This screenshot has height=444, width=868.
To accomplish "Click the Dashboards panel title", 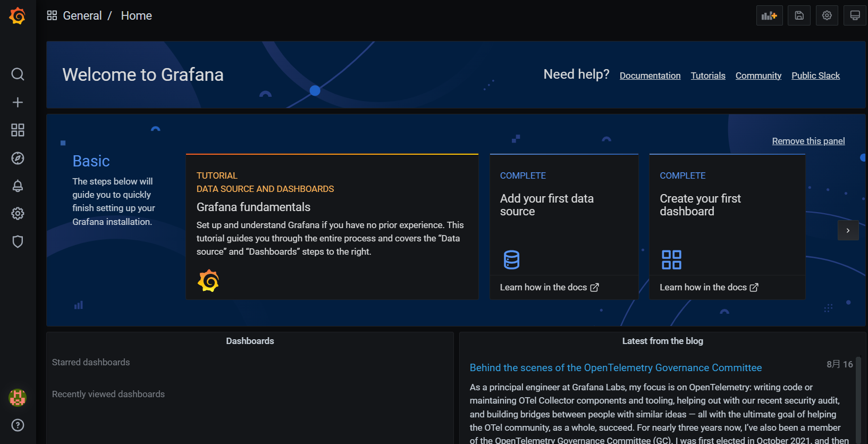I will (250, 341).
